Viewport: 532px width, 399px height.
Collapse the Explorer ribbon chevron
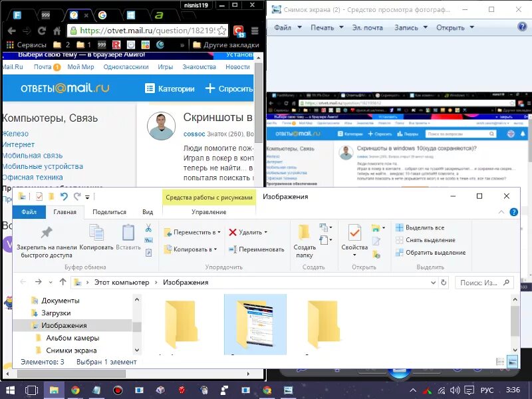coord(501,212)
